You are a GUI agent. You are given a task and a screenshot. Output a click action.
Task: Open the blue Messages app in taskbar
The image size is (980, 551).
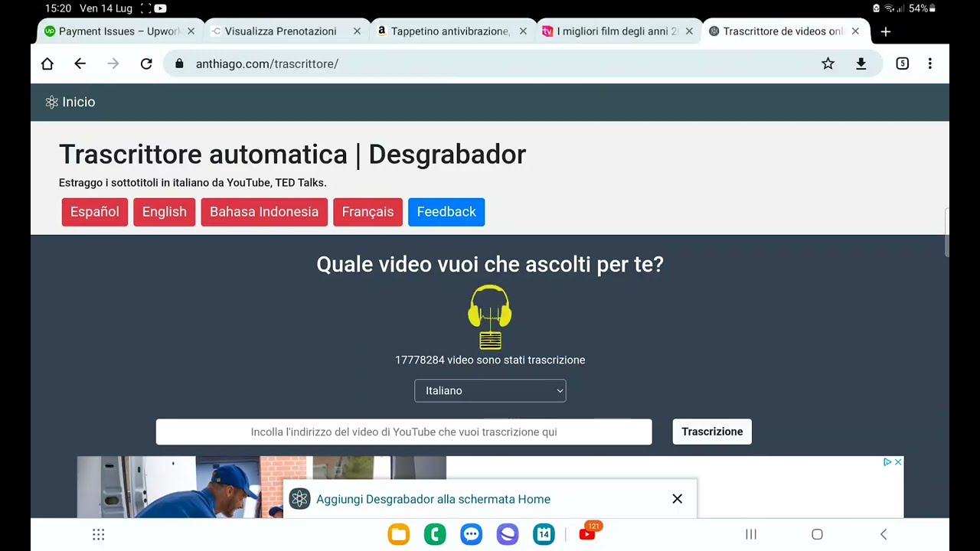coord(471,534)
